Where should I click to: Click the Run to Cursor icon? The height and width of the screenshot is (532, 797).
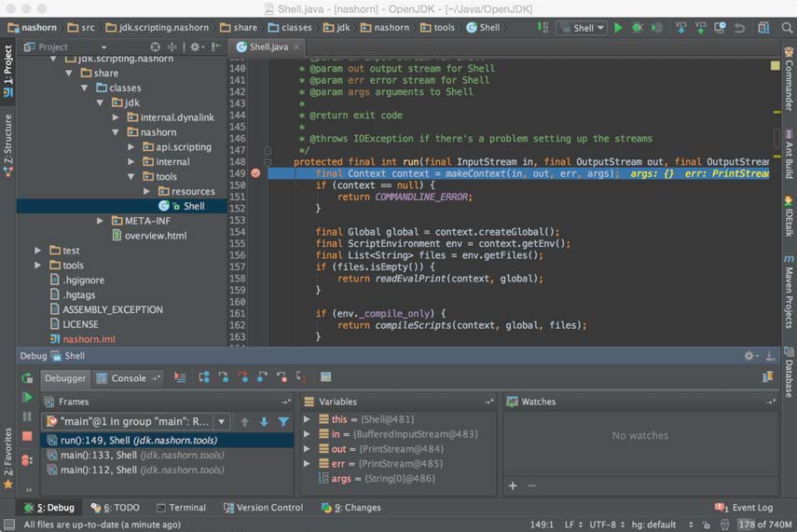tap(301, 377)
